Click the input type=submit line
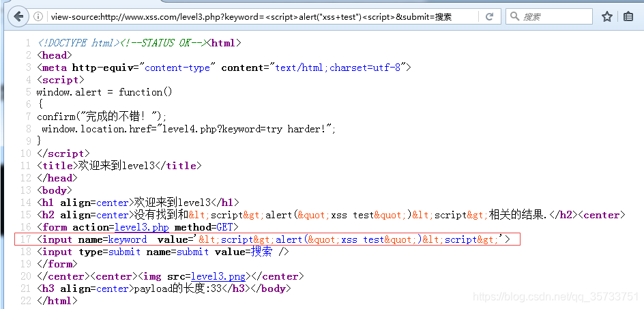 (x=162, y=252)
